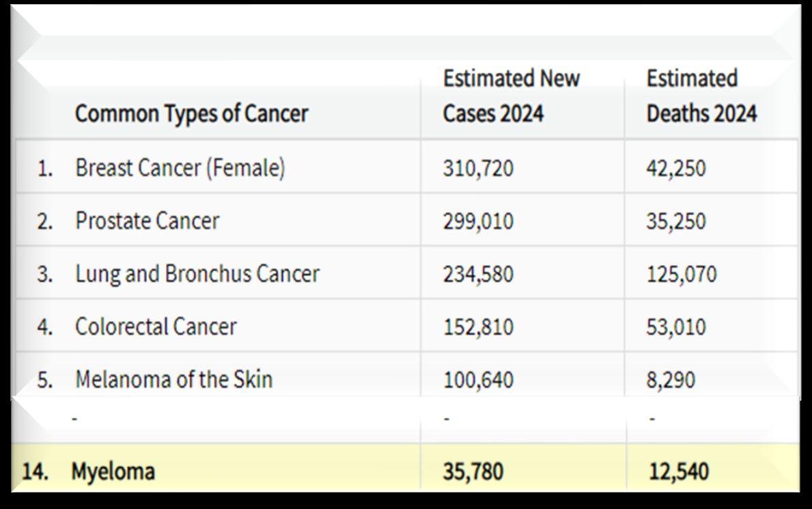Click the 100,640 new cases value

pos(477,379)
